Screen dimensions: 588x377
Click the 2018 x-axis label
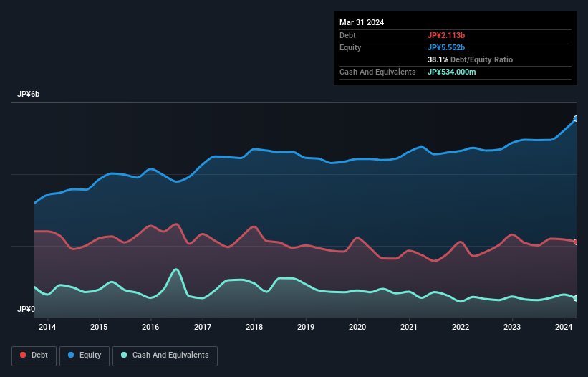coord(254,327)
